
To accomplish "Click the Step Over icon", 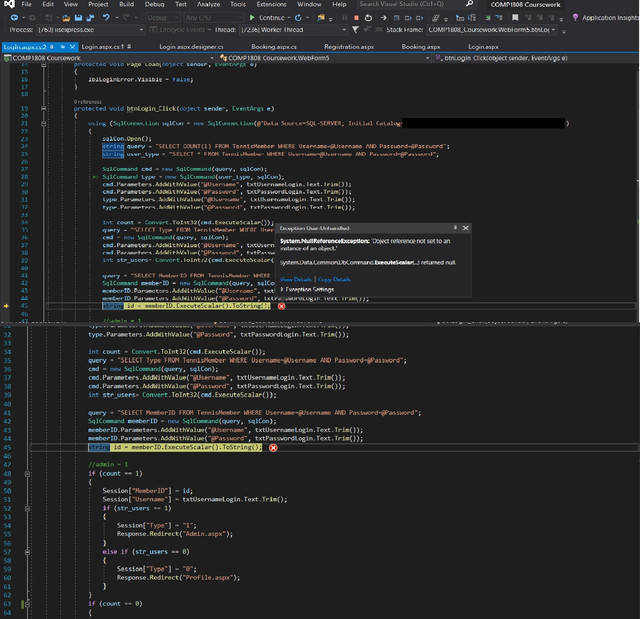I will [x=408, y=18].
